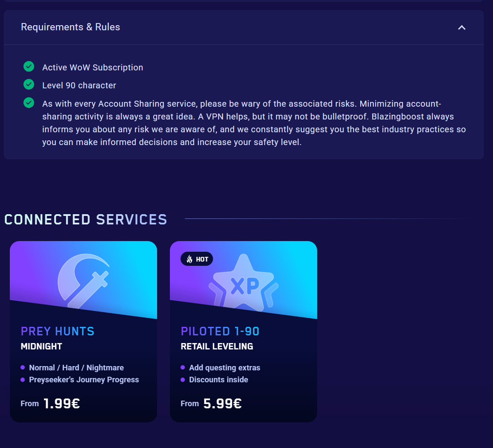493x448 pixels.
Task: Click the Midnight subtitle on Prey Hunts card
Action: coord(41,346)
